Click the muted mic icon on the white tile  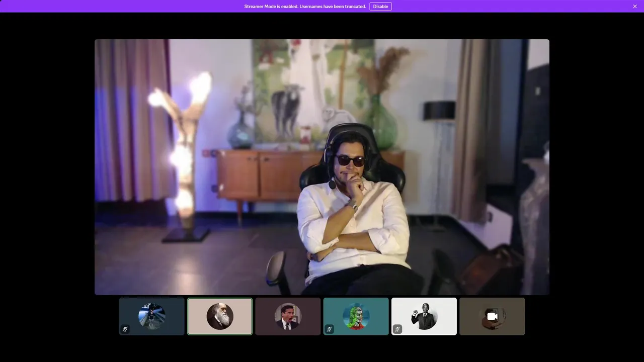(x=397, y=329)
